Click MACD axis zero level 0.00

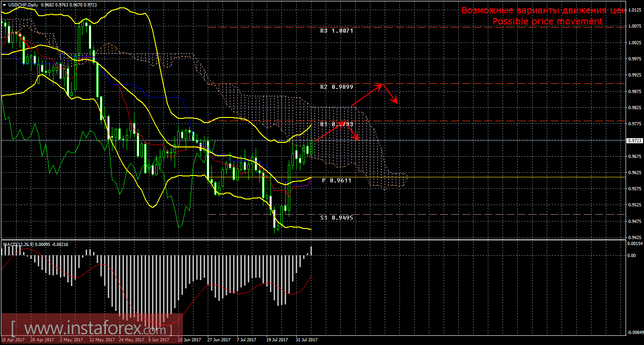pyautogui.click(x=631, y=255)
